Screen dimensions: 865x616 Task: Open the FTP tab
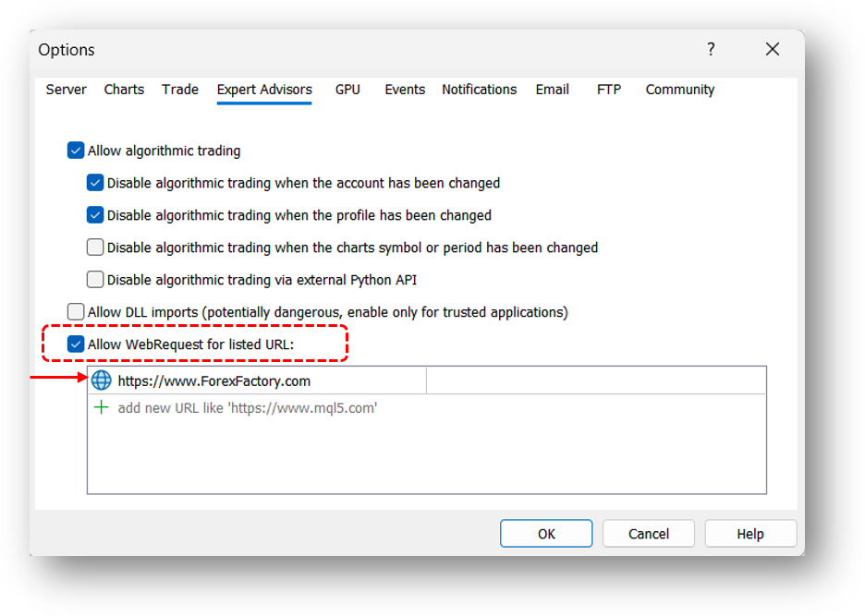609,90
